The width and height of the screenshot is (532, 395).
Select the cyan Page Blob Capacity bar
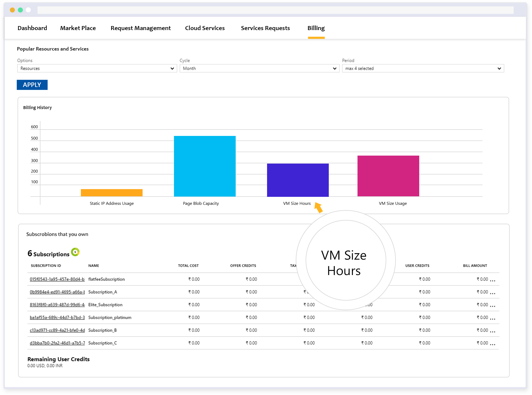205,166
